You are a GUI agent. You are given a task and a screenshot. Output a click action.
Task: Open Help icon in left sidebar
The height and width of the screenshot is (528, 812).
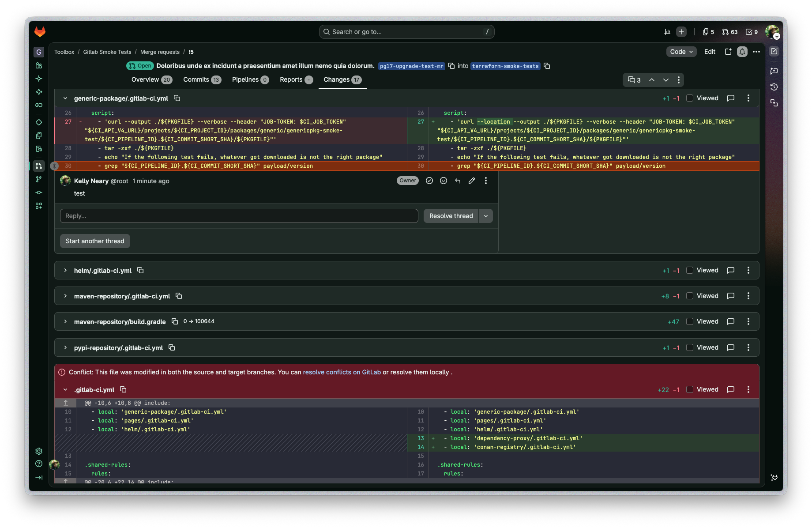[39, 464]
